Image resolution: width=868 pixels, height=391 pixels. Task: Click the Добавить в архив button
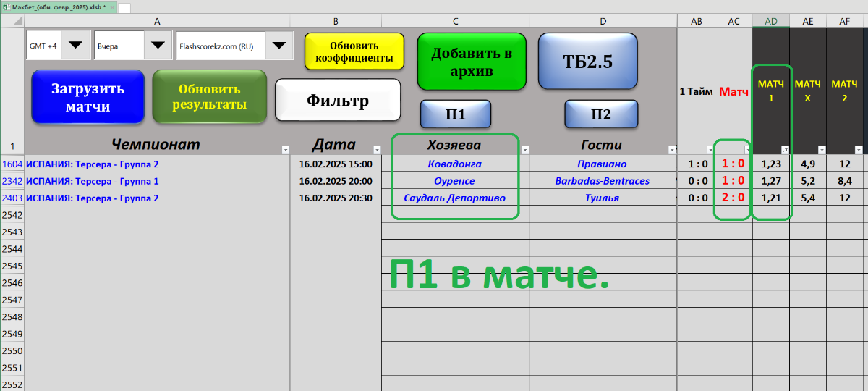[x=471, y=62]
